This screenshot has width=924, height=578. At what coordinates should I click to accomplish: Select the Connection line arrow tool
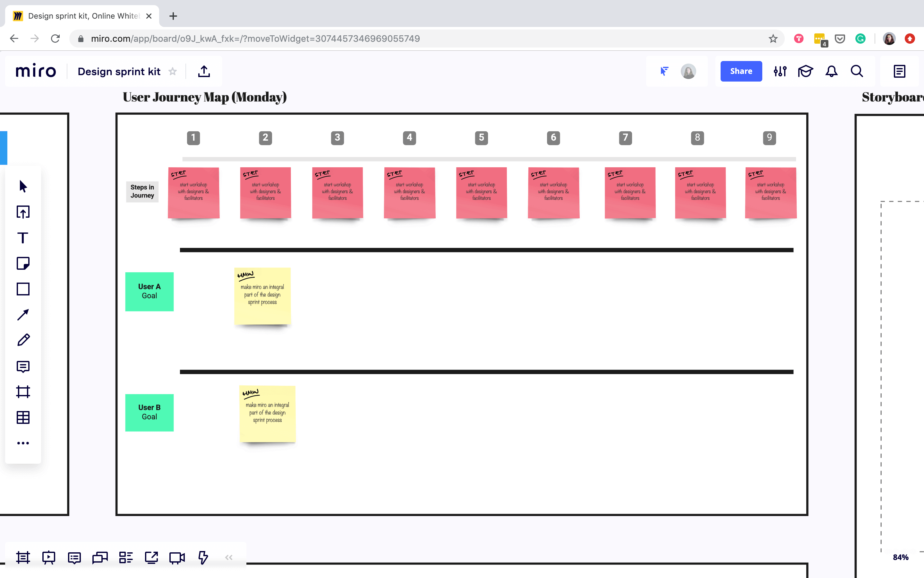(x=23, y=315)
